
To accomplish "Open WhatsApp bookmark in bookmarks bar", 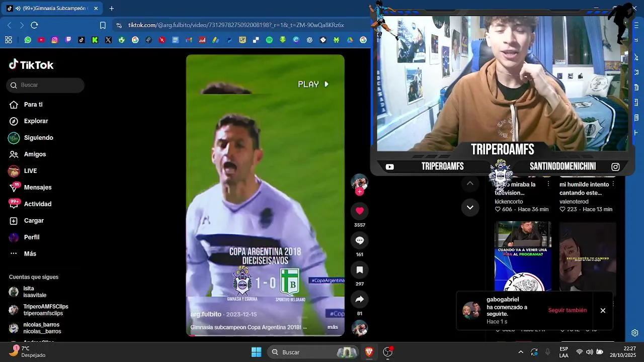I will coord(28,40).
